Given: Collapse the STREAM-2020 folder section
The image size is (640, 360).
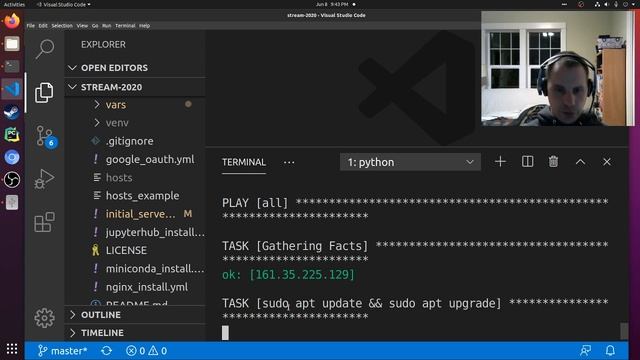Looking at the screenshot, I should pyautogui.click(x=135, y=87).
